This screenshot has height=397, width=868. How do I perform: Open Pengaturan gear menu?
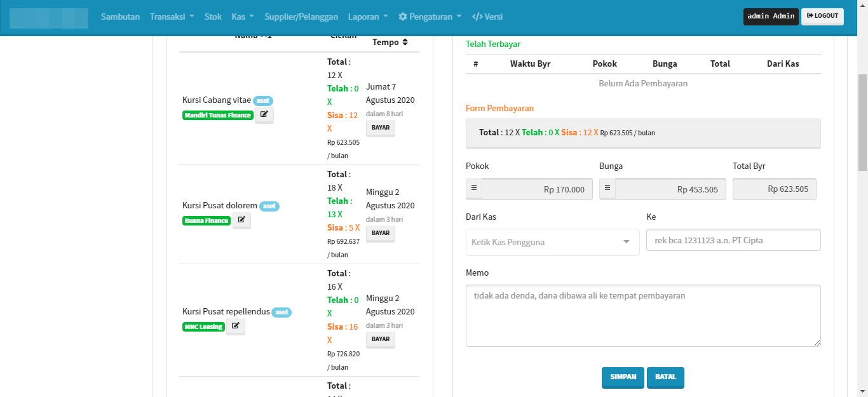coord(430,17)
